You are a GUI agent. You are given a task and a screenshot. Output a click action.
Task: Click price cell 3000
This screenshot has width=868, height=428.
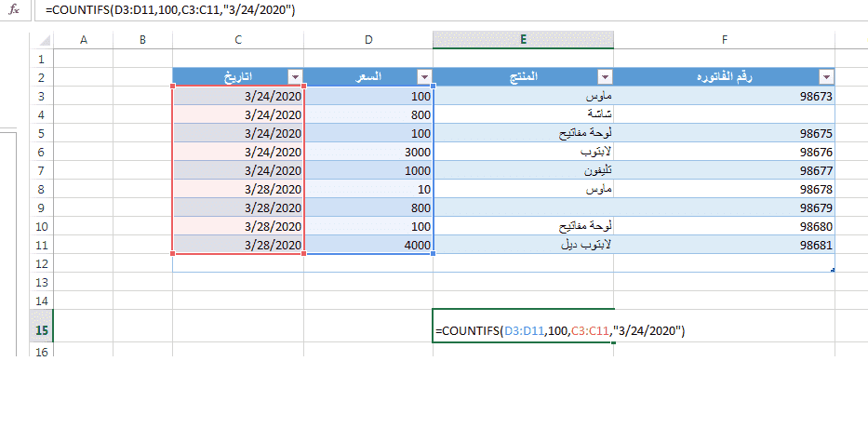pyautogui.click(x=368, y=152)
